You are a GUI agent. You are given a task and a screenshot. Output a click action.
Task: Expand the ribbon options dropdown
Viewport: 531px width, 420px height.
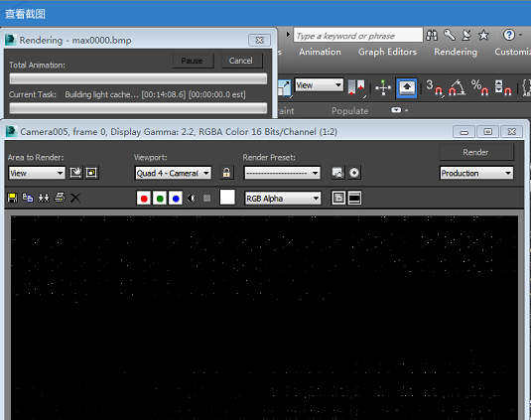(x=400, y=110)
